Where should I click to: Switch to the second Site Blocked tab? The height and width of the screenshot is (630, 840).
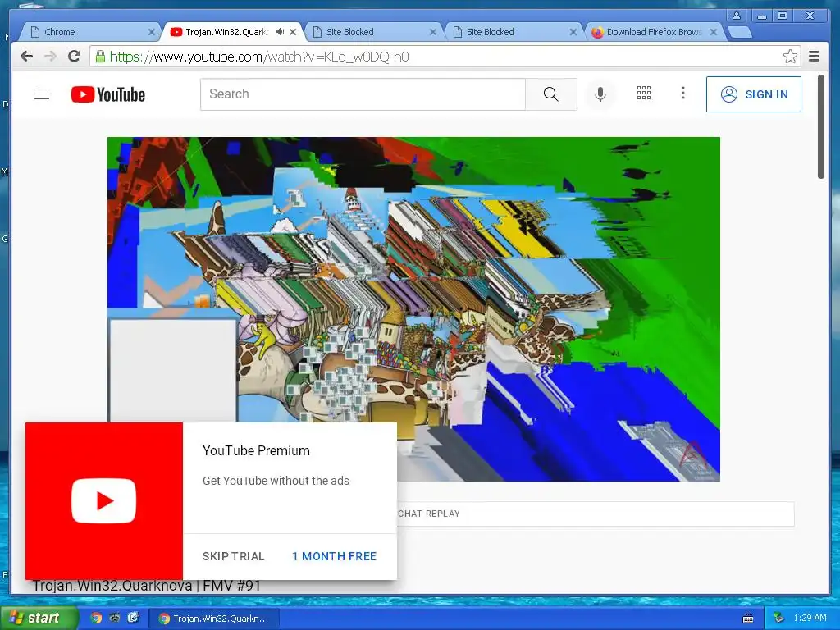pos(513,32)
